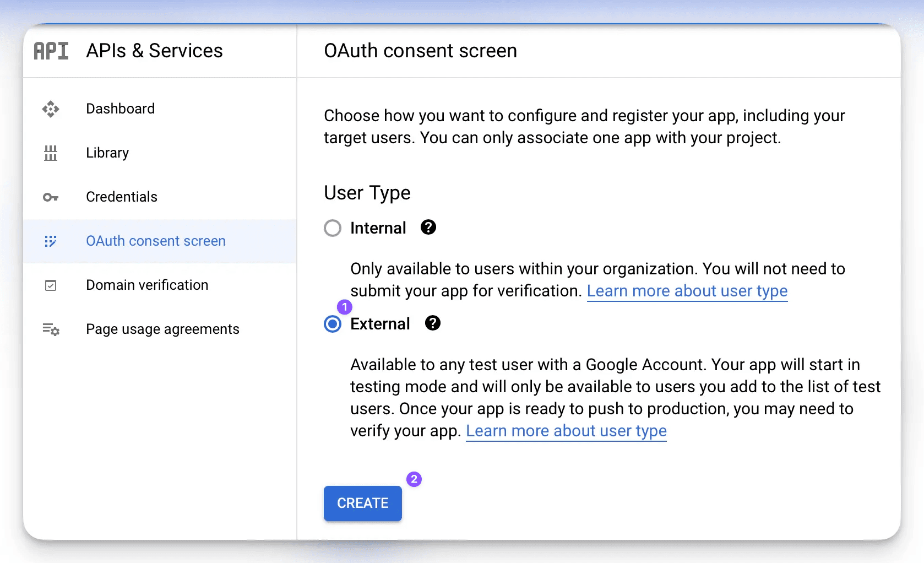The image size is (924, 563).
Task: Follow Learn more link under Internal description
Action: click(x=687, y=291)
